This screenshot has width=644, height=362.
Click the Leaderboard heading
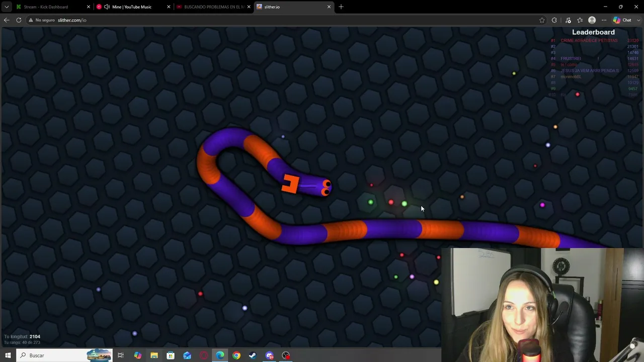click(593, 32)
